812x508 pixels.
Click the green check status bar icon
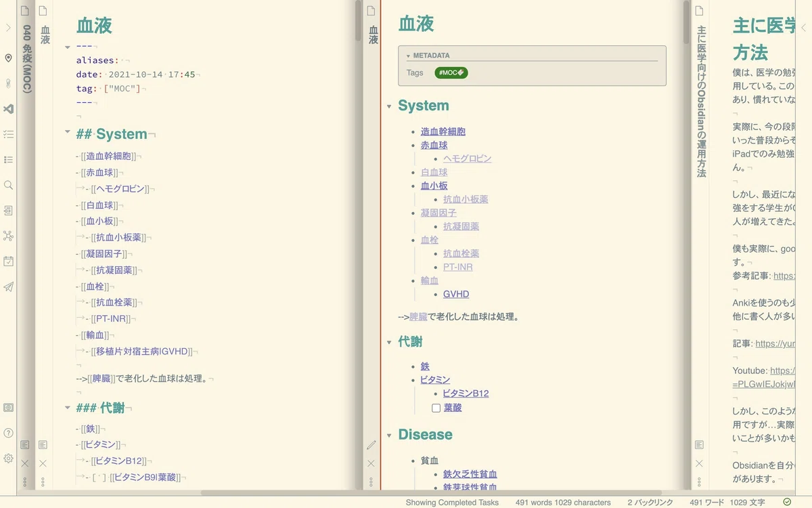coord(787,502)
